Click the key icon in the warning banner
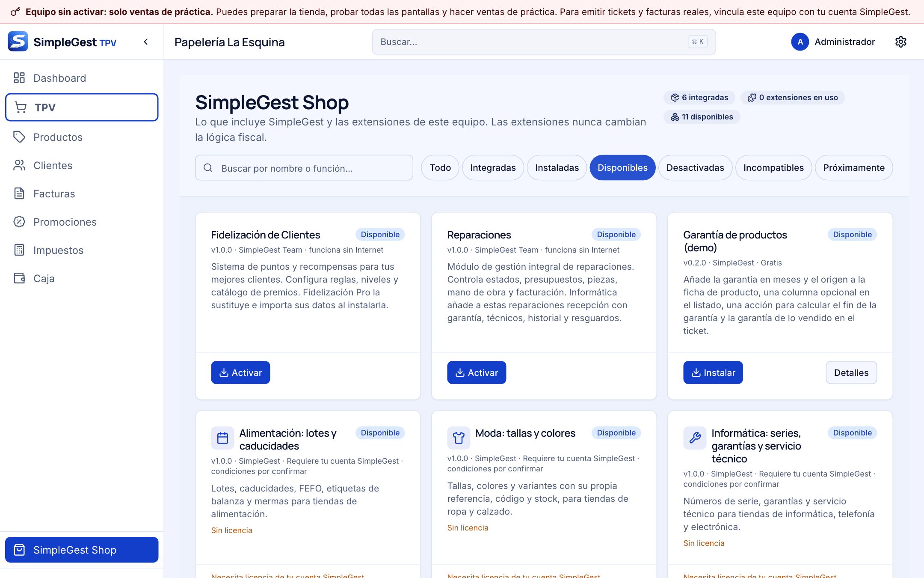The width and height of the screenshot is (924, 578). pyautogui.click(x=15, y=12)
